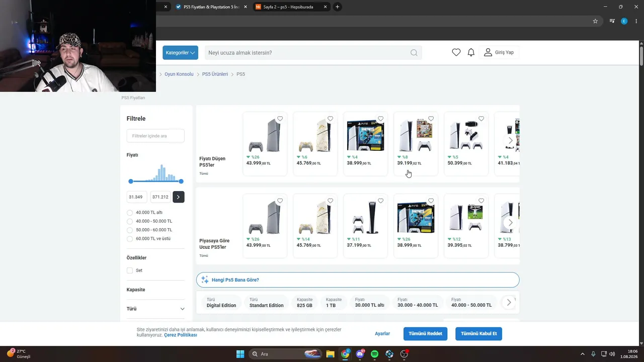Close the PS5 Fiyatları tab
644x362 pixels.
click(x=246, y=7)
